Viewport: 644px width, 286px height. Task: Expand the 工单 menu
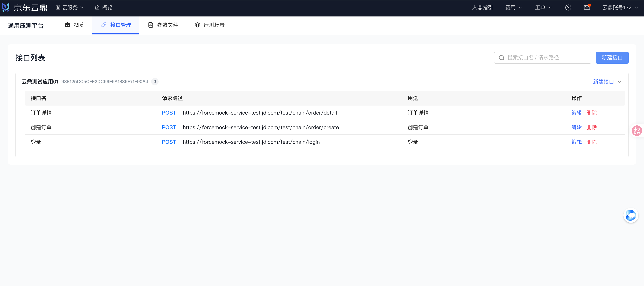(x=543, y=7)
